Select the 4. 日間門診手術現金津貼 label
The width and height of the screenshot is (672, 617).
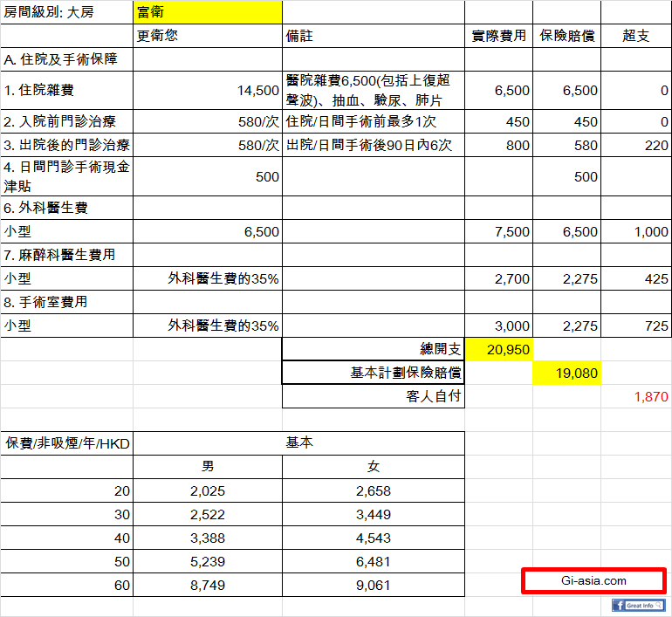tap(67, 176)
